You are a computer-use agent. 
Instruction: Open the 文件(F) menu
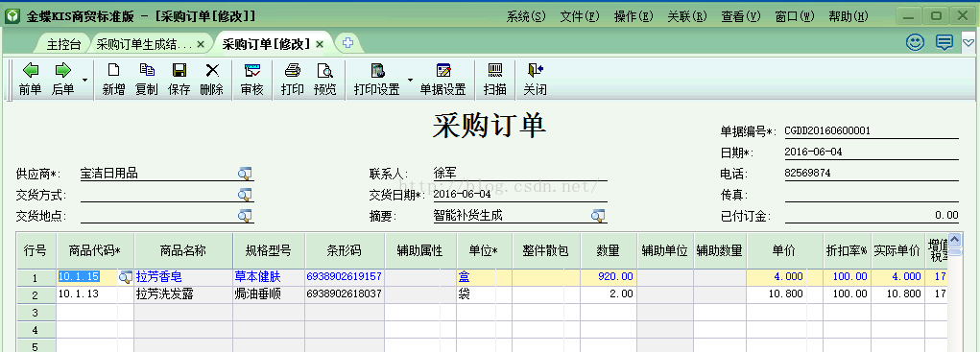(580, 17)
